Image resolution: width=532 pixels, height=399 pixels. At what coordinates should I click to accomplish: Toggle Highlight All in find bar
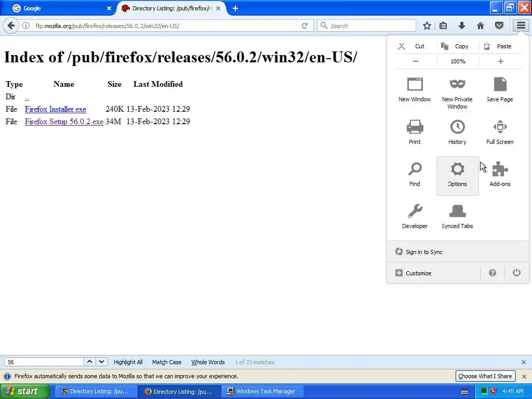pos(128,362)
